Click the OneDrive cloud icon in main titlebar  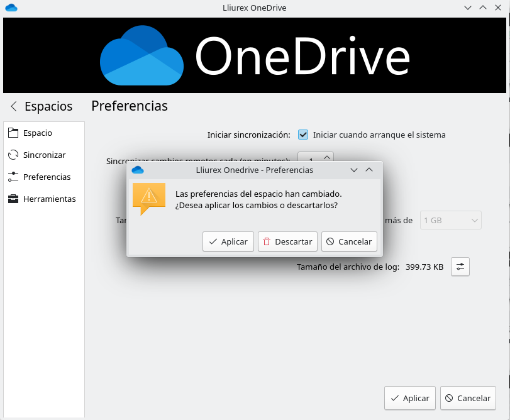pos(11,8)
